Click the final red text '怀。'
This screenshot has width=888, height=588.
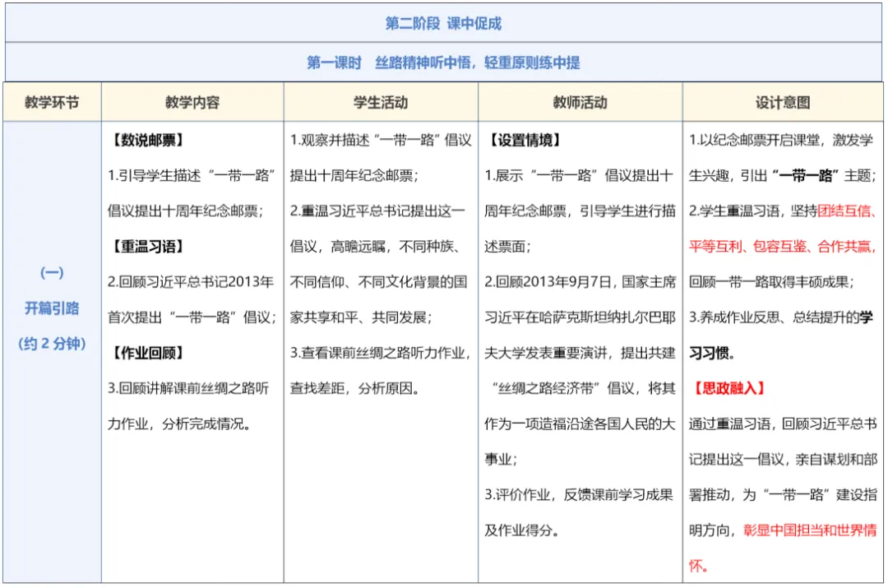(x=698, y=566)
